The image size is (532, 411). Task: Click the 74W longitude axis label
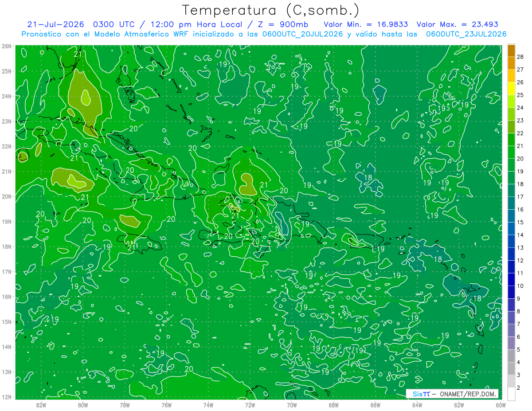click(x=208, y=404)
